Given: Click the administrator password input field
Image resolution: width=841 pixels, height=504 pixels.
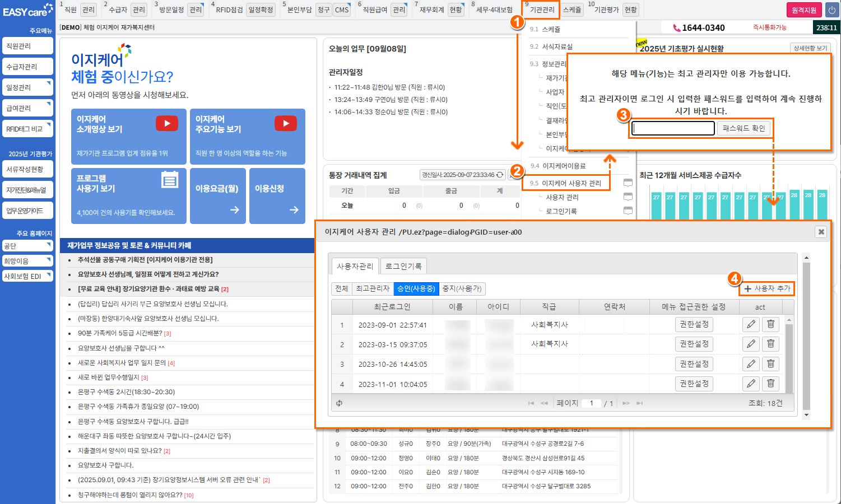Looking at the screenshot, I should point(673,128).
